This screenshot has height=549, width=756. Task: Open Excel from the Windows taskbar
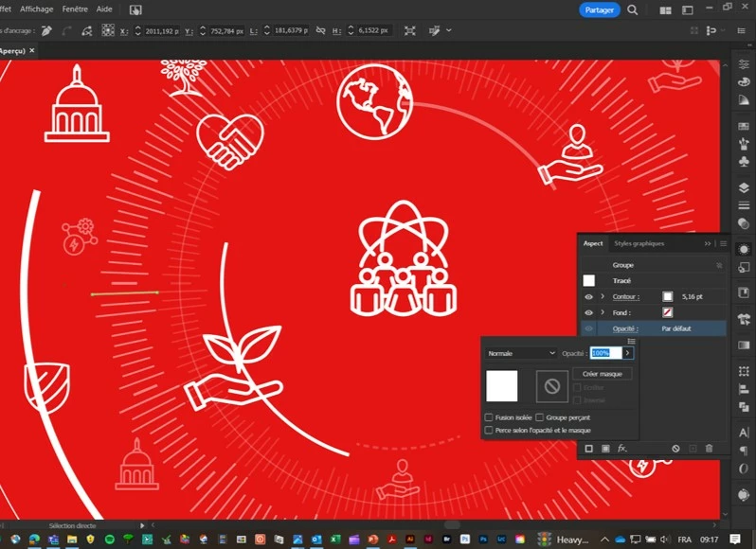[335, 539]
